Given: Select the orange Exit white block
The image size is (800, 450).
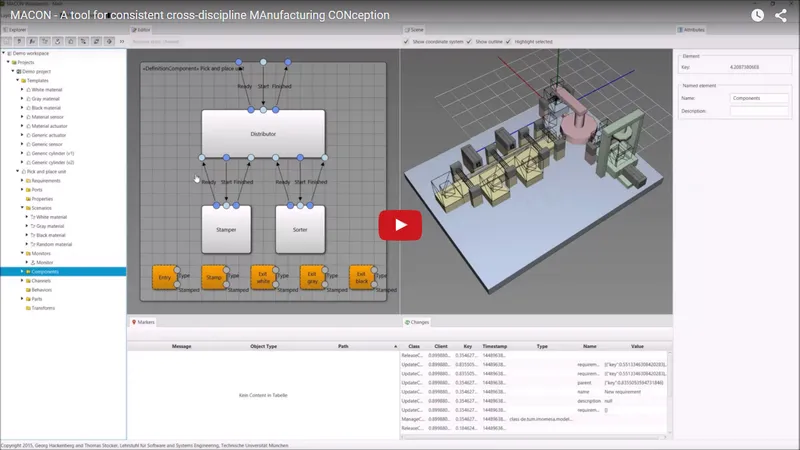Looking at the screenshot, I should (x=263, y=278).
